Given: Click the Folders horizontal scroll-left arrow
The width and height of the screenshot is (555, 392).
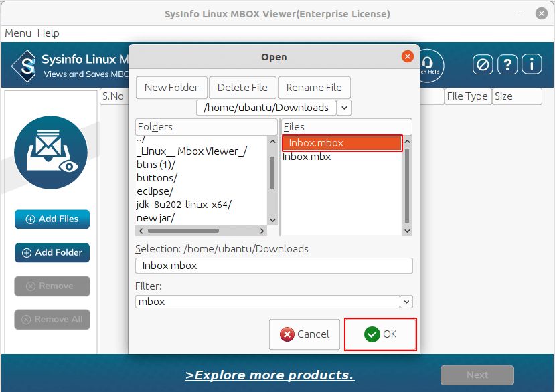Looking at the screenshot, I should coord(141,231).
